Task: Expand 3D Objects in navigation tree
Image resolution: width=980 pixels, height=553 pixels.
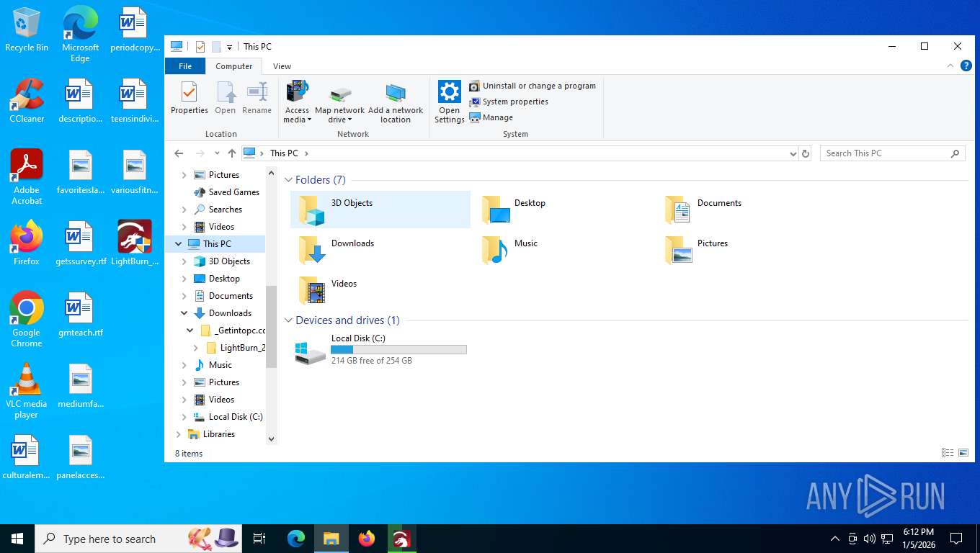Action: pyautogui.click(x=184, y=261)
